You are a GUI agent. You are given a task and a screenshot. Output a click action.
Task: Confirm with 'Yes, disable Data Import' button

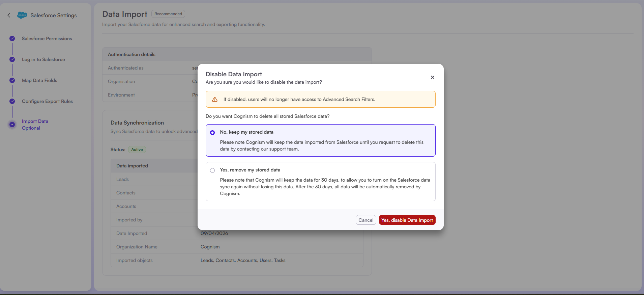407,220
